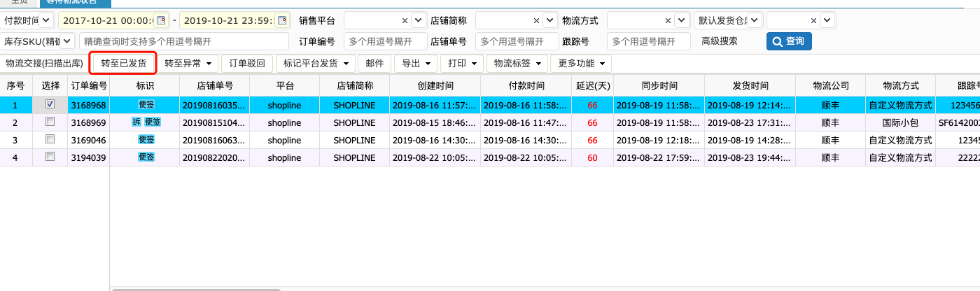
Task: Click the 标识 column header
Action: 145,85
